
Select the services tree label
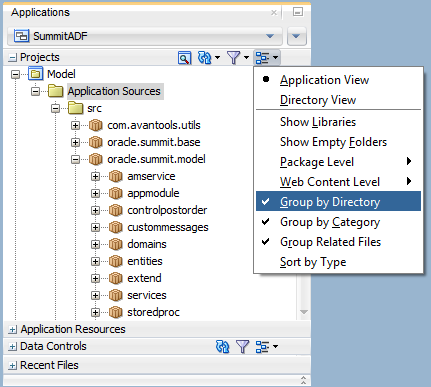147,295
